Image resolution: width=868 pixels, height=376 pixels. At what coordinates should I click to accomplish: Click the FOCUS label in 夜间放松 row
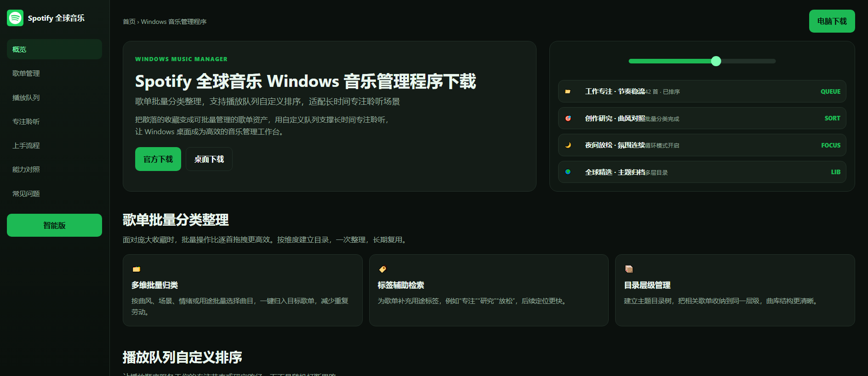(x=831, y=145)
